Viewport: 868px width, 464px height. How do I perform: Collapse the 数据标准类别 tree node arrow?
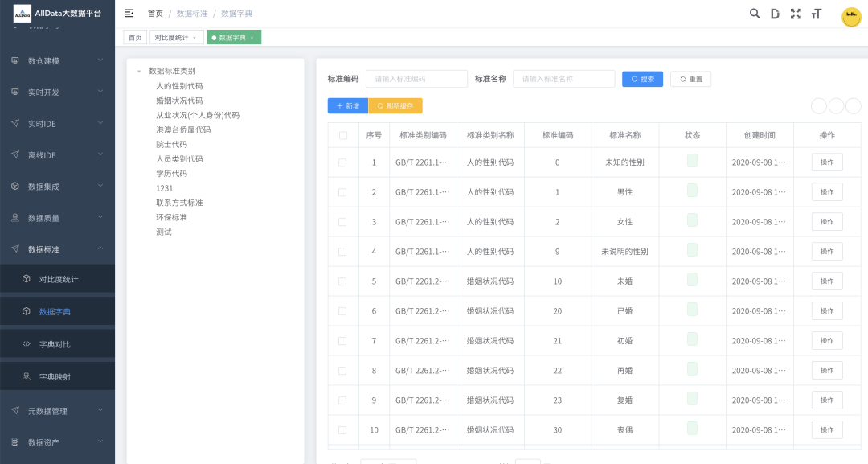tap(139, 72)
